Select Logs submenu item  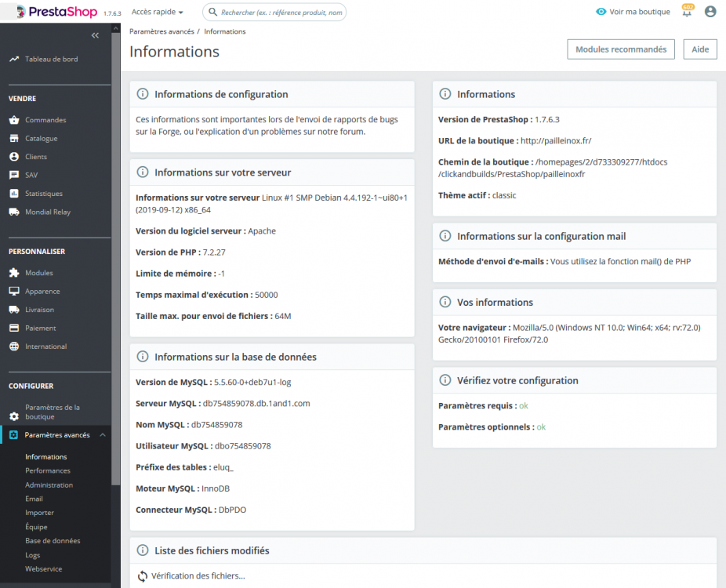tap(32, 554)
